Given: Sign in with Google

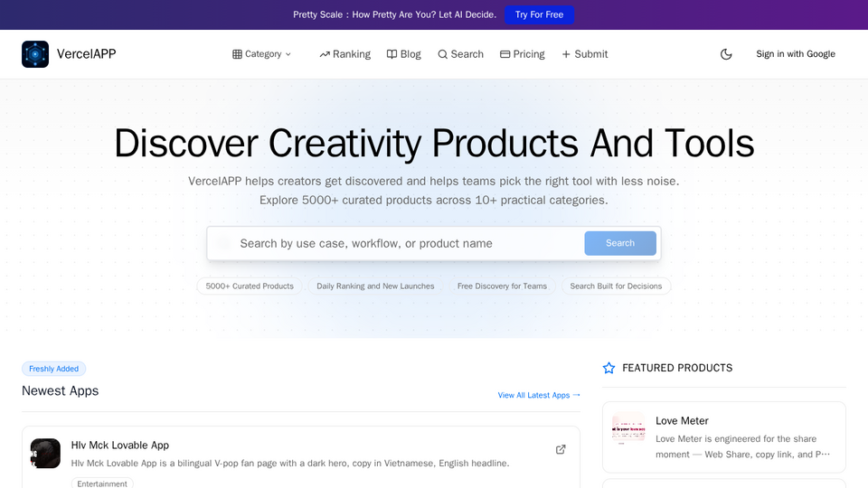Looking at the screenshot, I should pos(796,54).
